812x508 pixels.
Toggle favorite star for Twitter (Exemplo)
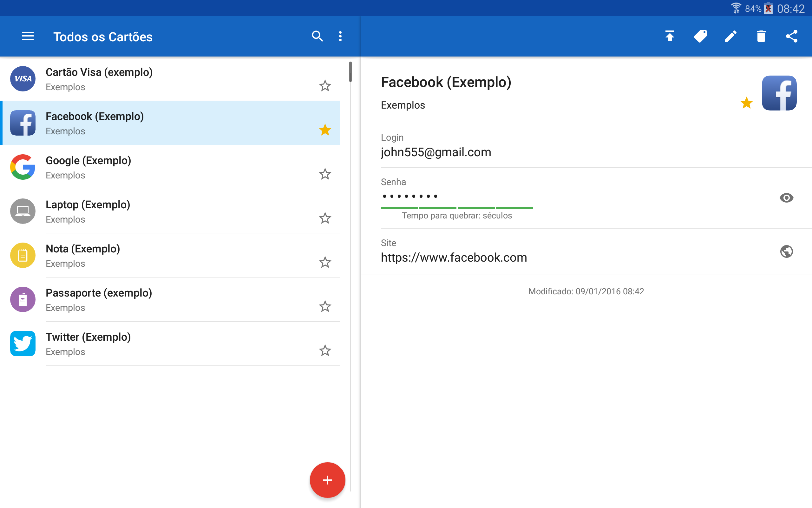pyautogui.click(x=325, y=351)
